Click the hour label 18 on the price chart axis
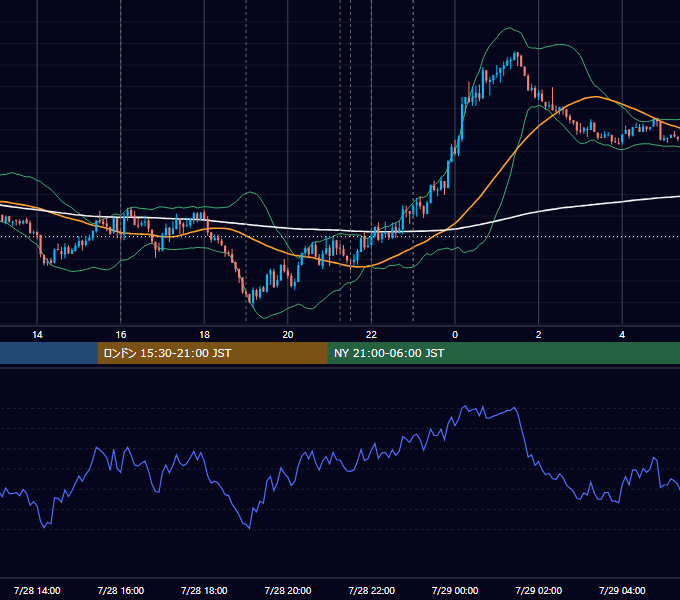 tap(204, 335)
